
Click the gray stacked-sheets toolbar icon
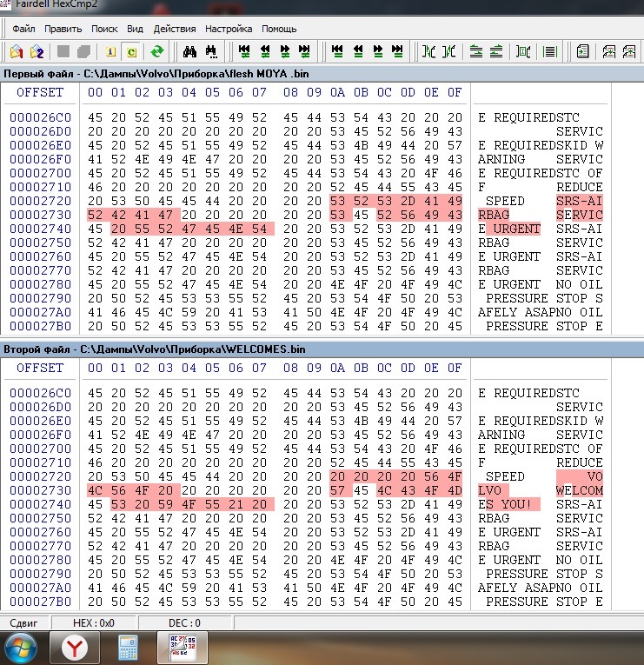[84, 52]
